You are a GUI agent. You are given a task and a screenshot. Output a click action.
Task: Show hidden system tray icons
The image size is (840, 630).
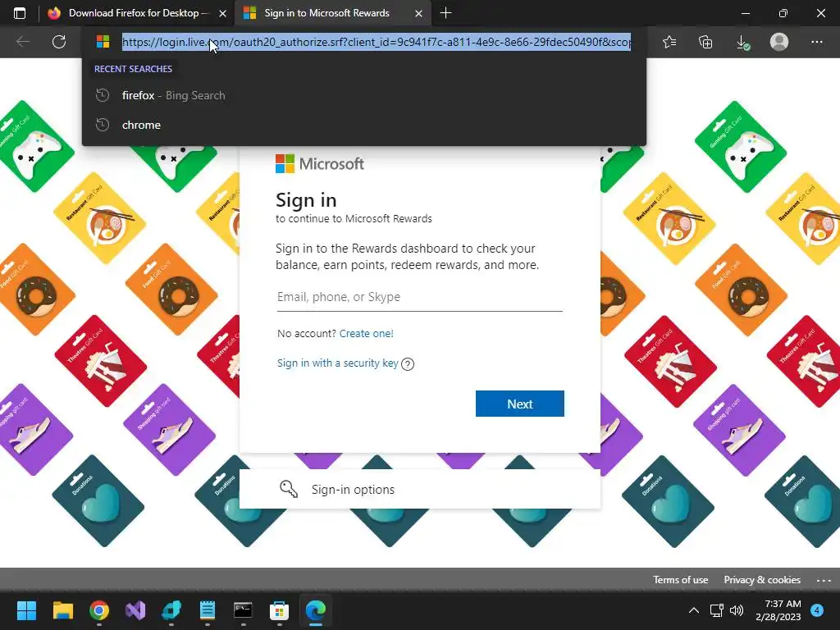point(694,610)
